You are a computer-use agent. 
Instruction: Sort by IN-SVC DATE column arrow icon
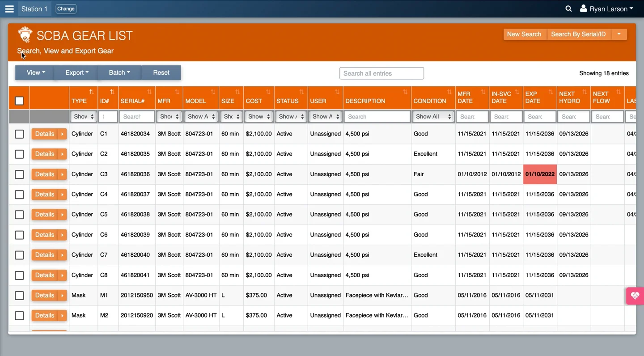point(517,92)
